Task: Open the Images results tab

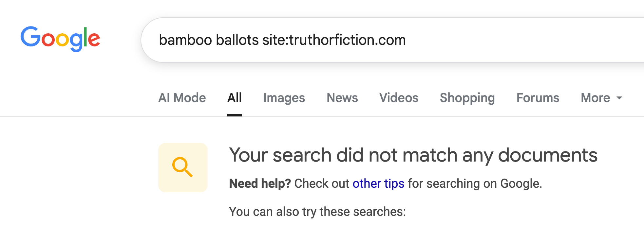Action: tap(284, 98)
